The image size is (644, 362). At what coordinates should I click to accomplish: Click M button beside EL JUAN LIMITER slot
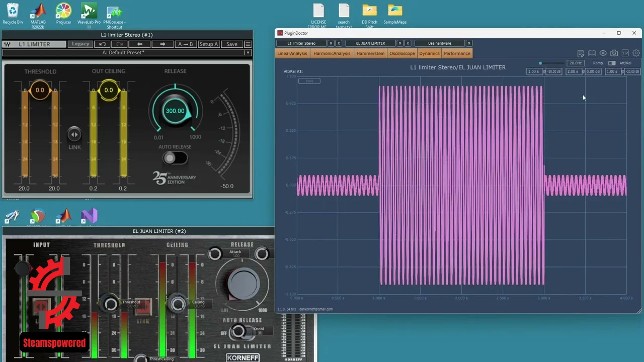(400, 43)
